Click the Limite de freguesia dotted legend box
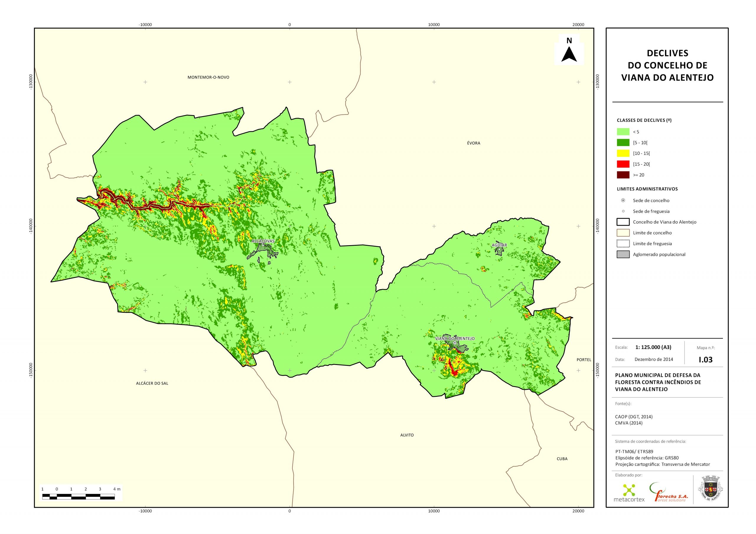The image size is (756, 534). click(x=623, y=243)
